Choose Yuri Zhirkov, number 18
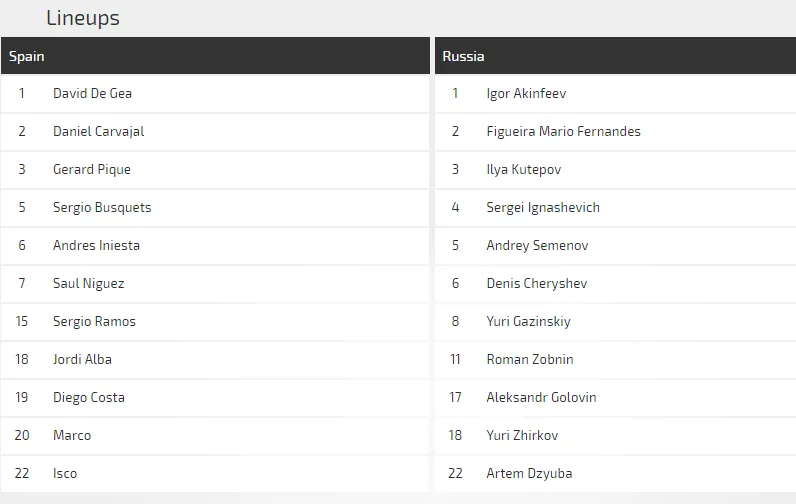Image resolution: width=796 pixels, height=504 pixels. 522,435
